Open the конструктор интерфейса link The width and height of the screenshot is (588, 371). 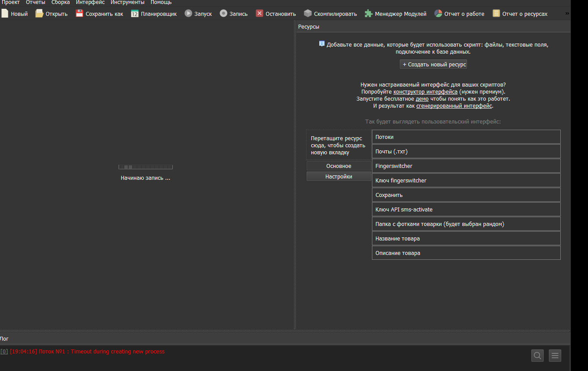(425, 91)
